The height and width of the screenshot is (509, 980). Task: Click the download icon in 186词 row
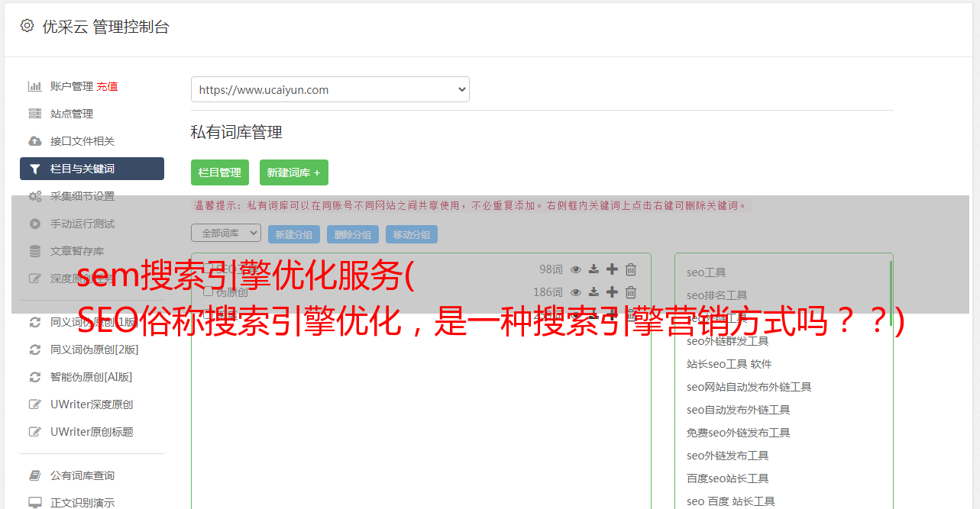[x=593, y=292]
